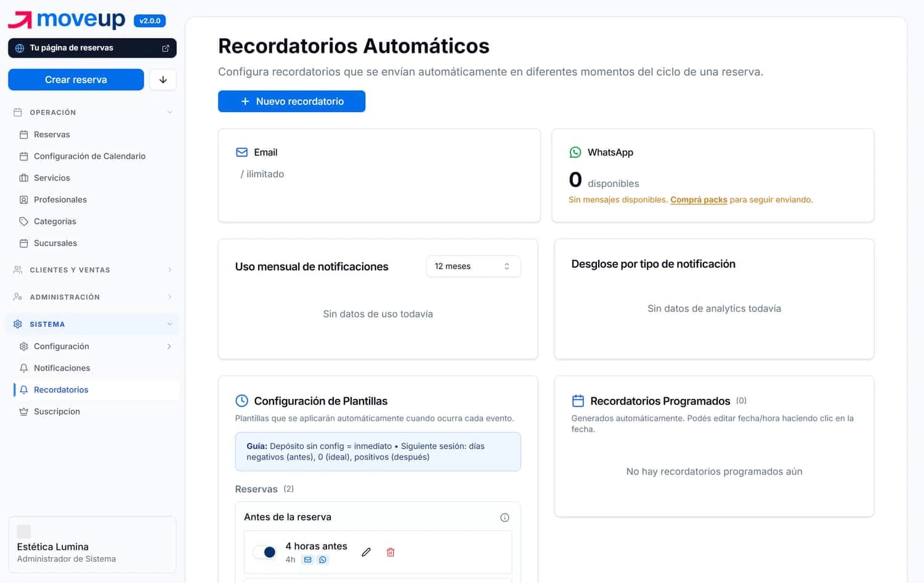Open the download arrow button beside Crear reserva
The height and width of the screenshot is (583, 924).
click(163, 79)
